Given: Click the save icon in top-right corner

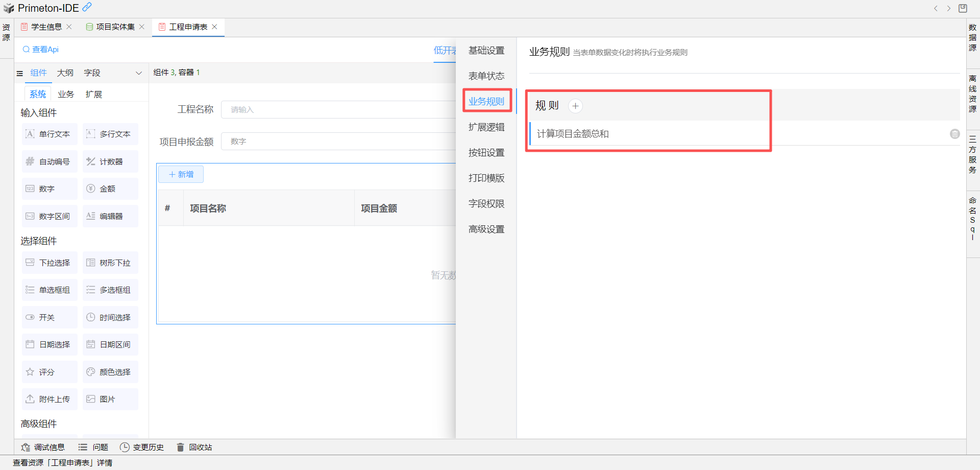Looking at the screenshot, I should click(x=963, y=8).
